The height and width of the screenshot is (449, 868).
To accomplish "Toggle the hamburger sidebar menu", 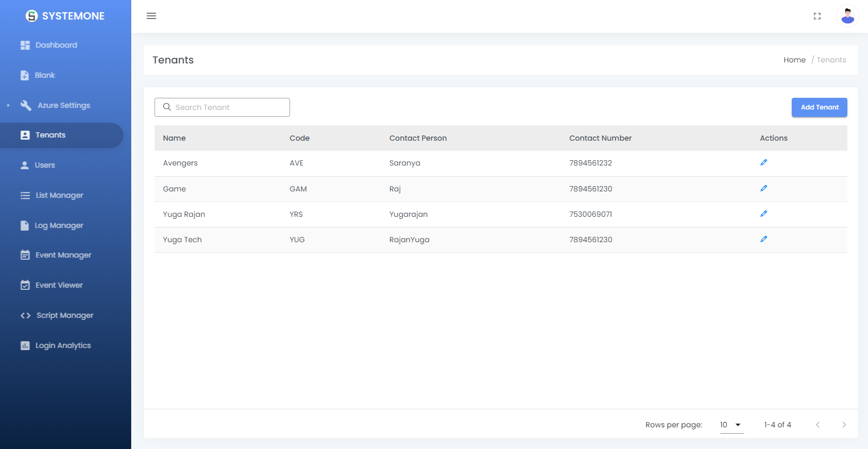I will pyautogui.click(x=151, y=16).
